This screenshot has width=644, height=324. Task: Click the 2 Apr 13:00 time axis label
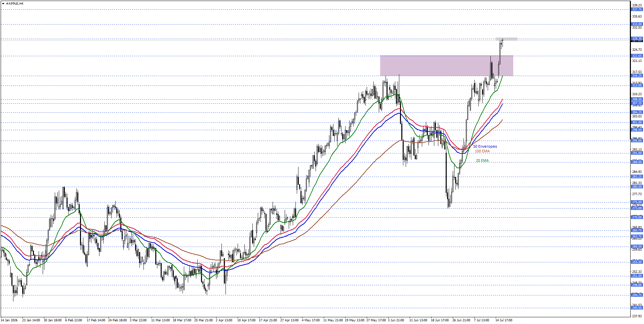[x=224, y=320]
